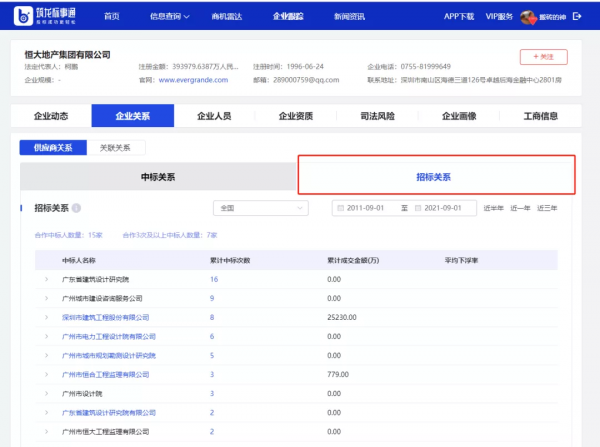This screenshot has height=447, width=600.
Task: Click phone number 0755-81999649
Action: [x=426, y=67]
